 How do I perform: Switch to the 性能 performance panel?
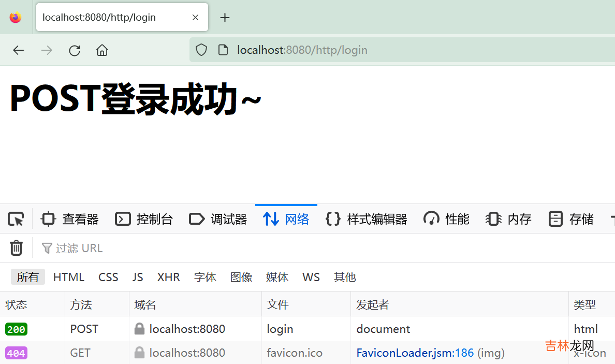click(447, 220)
